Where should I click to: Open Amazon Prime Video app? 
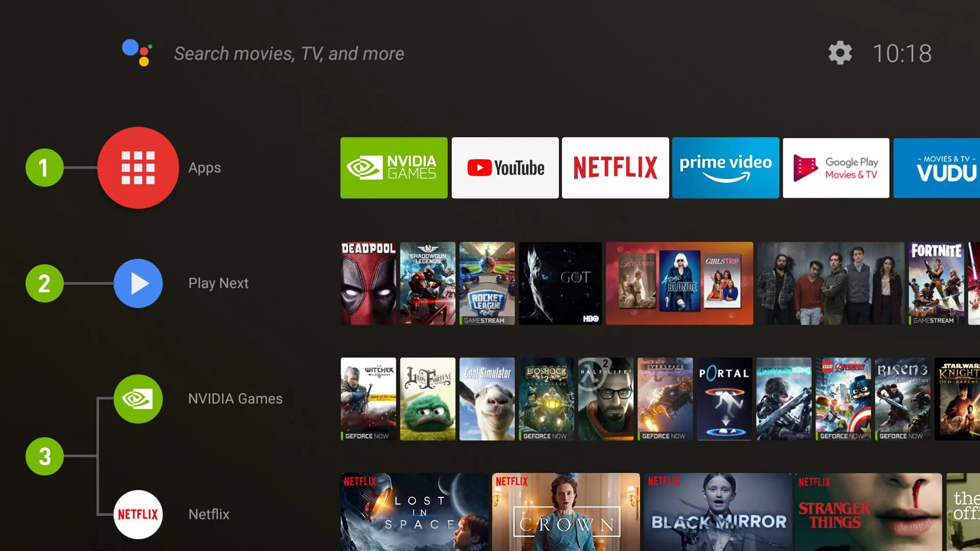pos(726,168)
